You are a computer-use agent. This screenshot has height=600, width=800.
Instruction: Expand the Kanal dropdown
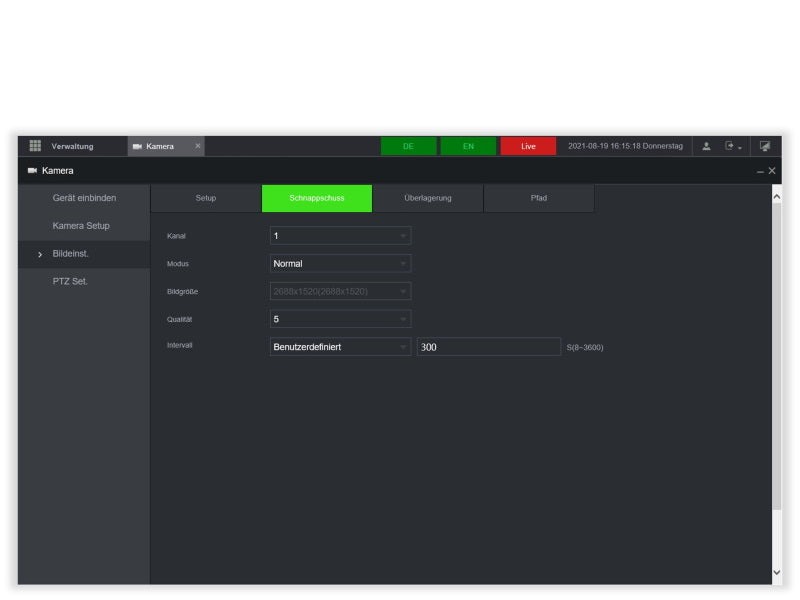(x=340, y=236)
